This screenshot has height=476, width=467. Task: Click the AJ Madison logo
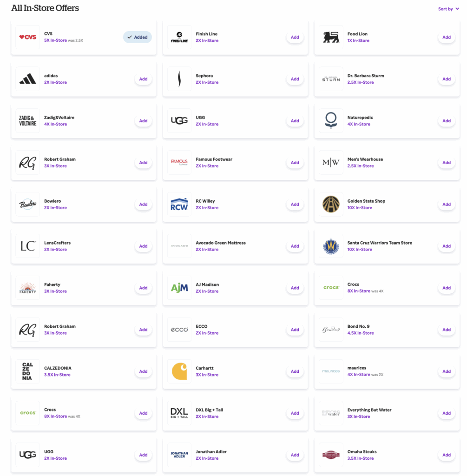(179, 288)
